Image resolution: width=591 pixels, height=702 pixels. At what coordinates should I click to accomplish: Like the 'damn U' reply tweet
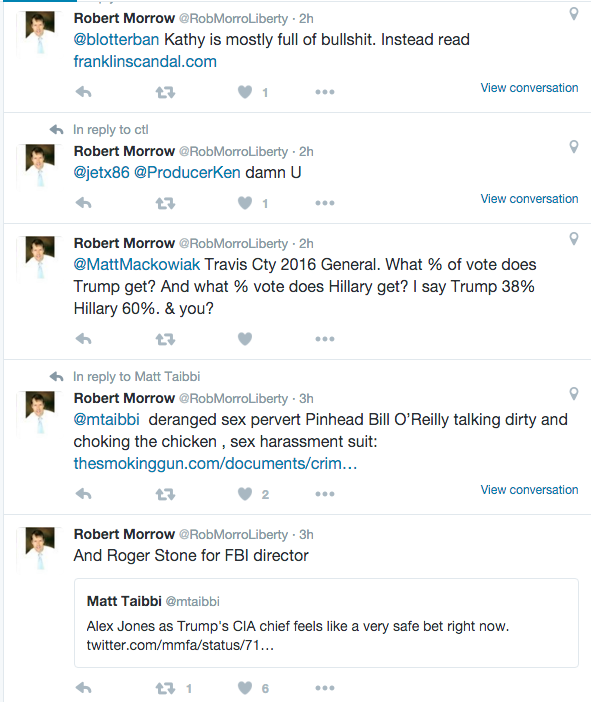(x=245, y=203)
